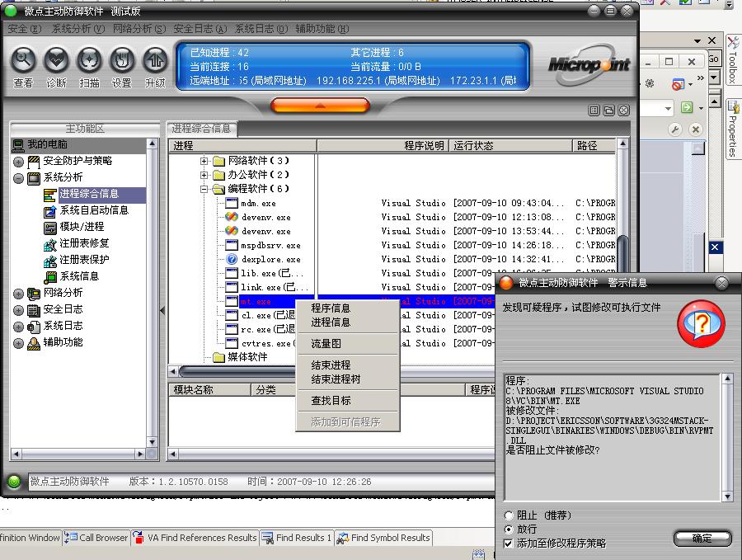Expand the 办公软件 (2) process group
The image size is (742, 560).
[x=204, y=175]
